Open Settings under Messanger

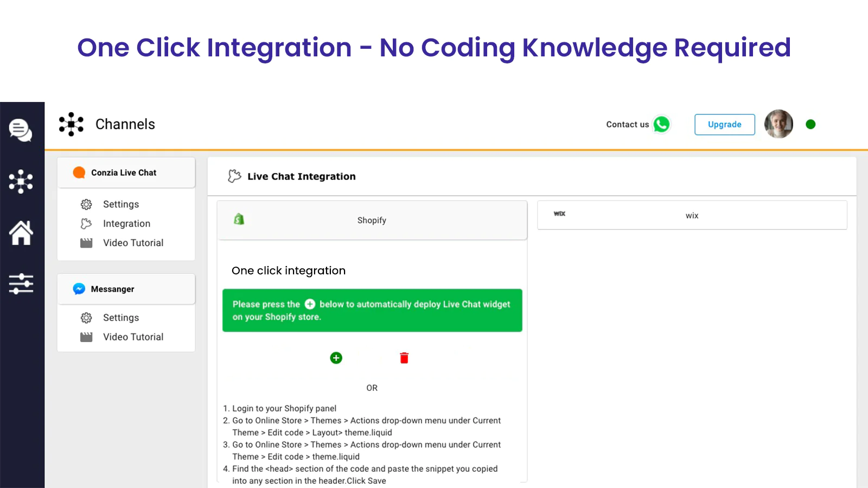point(121,318)
